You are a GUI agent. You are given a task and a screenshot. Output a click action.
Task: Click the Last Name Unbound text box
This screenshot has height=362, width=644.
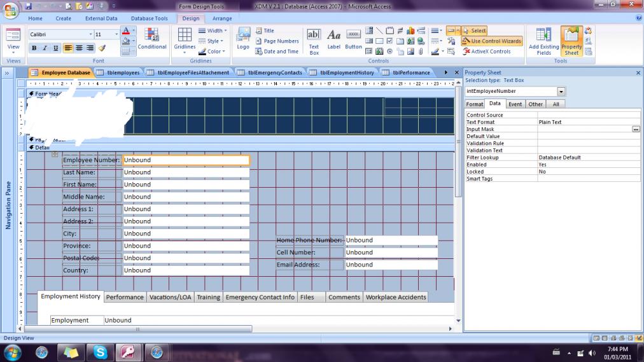186,172
